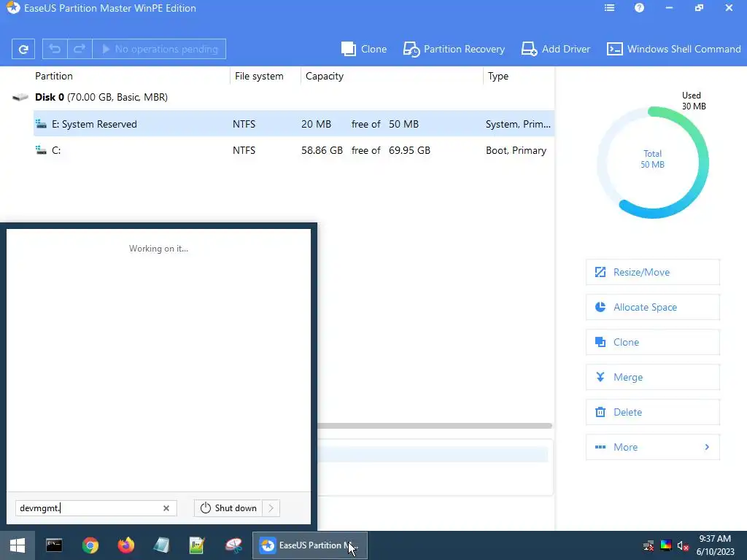Launch Firefox from taskbar
Image resolution: width=747 pixels, height=560 pixels.
click(125, 545)
